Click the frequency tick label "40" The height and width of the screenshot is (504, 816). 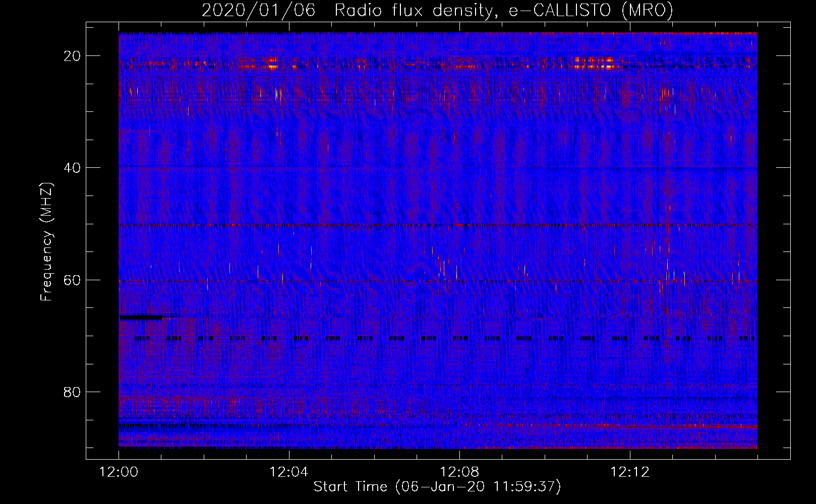[x=73, y=168]
